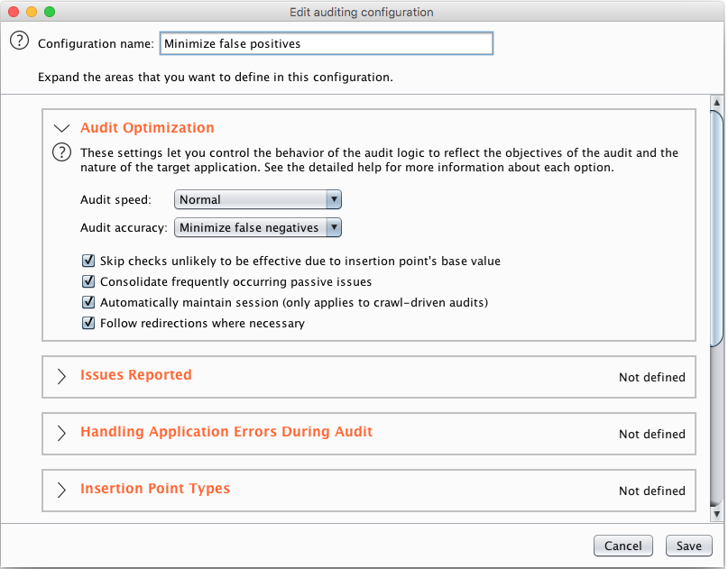728x569 pixels.
Task: Collapse the Audit Optimization section chevron
Action: click(x=61, y=128)
